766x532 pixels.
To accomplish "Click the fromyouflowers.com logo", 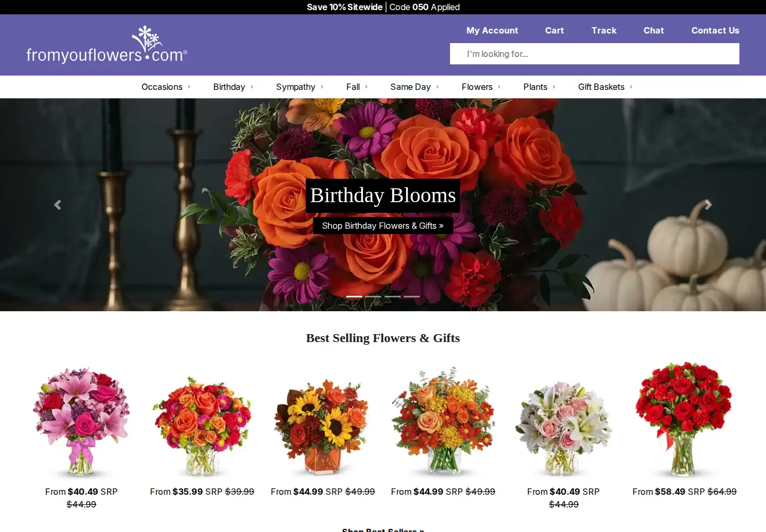I will point(107,45).
